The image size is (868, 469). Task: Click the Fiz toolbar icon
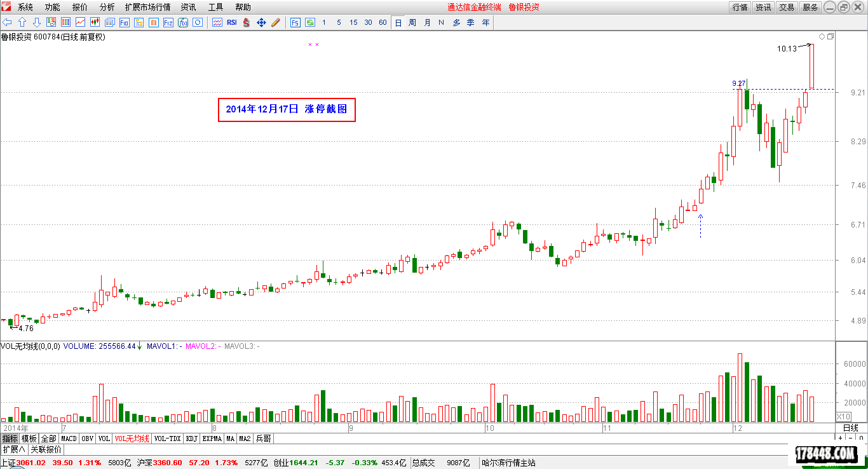(168, 22)
